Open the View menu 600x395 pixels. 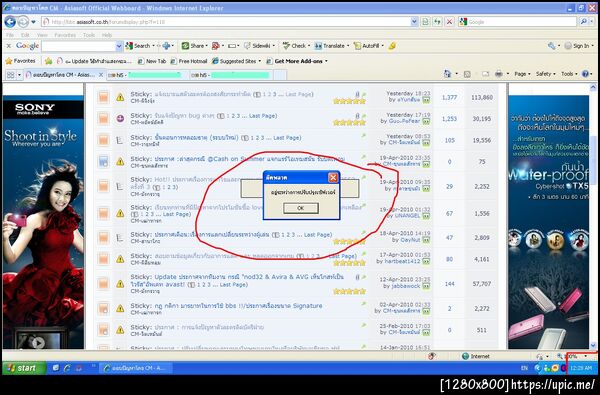[x=42, y=35]
